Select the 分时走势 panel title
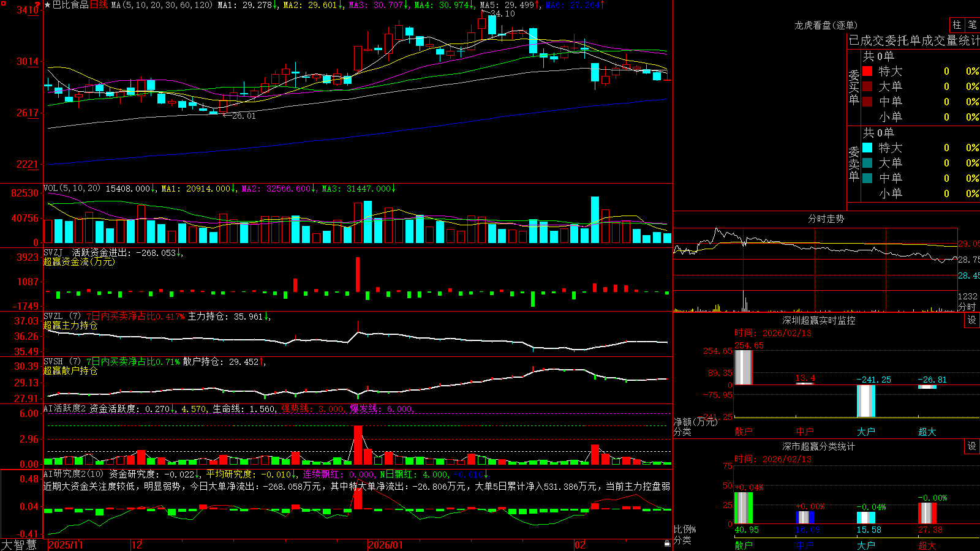 click(x=826, y=219)
